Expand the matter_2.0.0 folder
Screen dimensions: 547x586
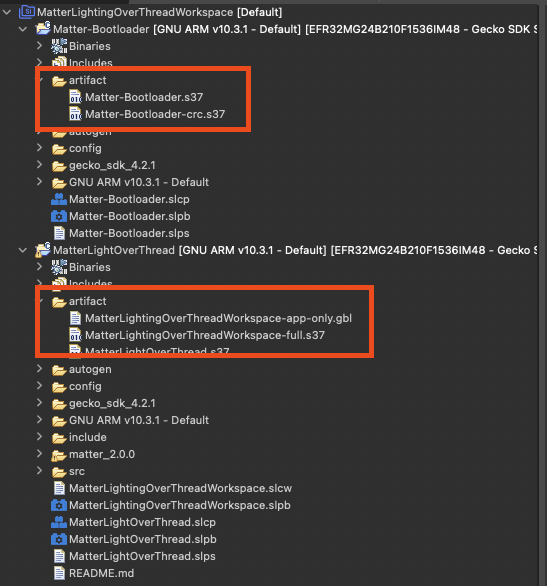[x=39, y=453]
